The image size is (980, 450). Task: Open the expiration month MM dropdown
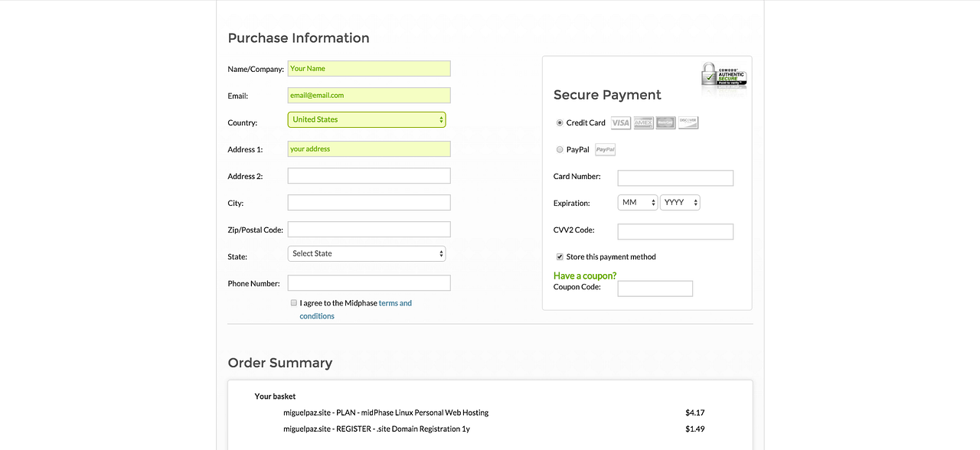pyautogui.click(x=637, y=202)
